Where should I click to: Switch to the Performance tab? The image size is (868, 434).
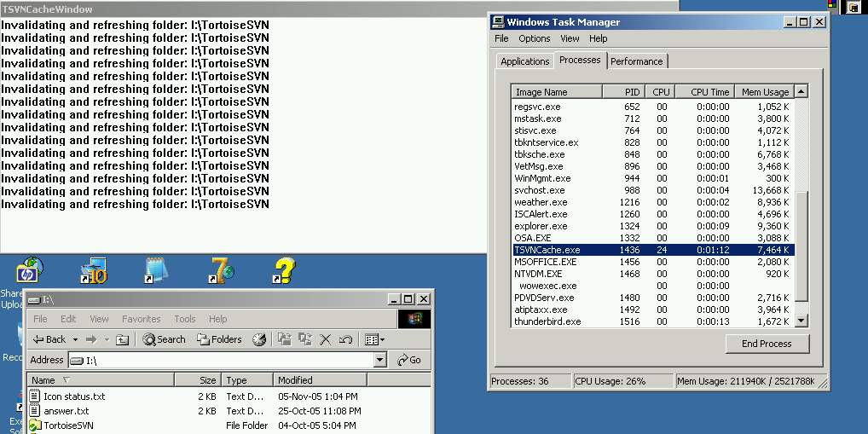pos(637,61)
